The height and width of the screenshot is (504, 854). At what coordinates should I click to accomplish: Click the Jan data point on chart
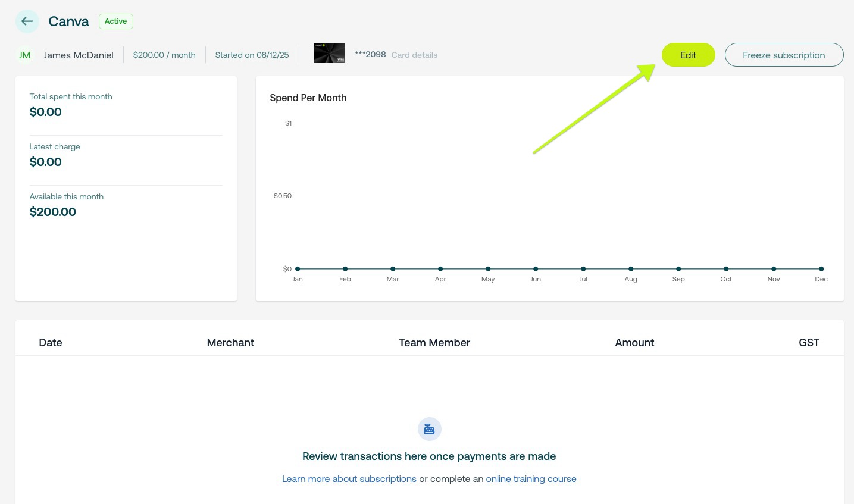[x=298, y=269]
